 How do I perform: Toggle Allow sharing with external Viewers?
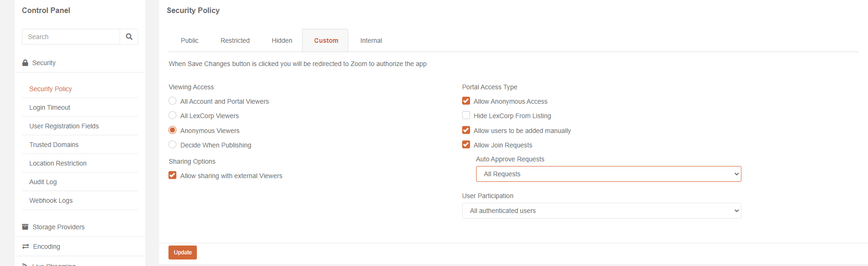pyautogui.click(x=173, y=175)
